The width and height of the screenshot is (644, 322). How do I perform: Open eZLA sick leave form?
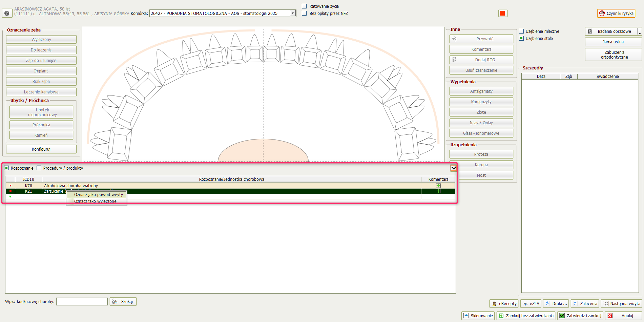(531, 303)
